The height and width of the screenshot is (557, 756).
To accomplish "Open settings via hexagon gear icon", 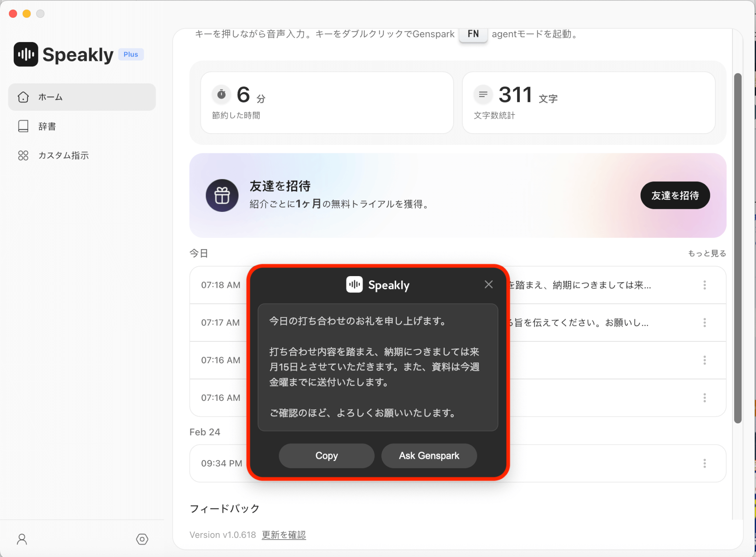I will [x=142, y=539].
